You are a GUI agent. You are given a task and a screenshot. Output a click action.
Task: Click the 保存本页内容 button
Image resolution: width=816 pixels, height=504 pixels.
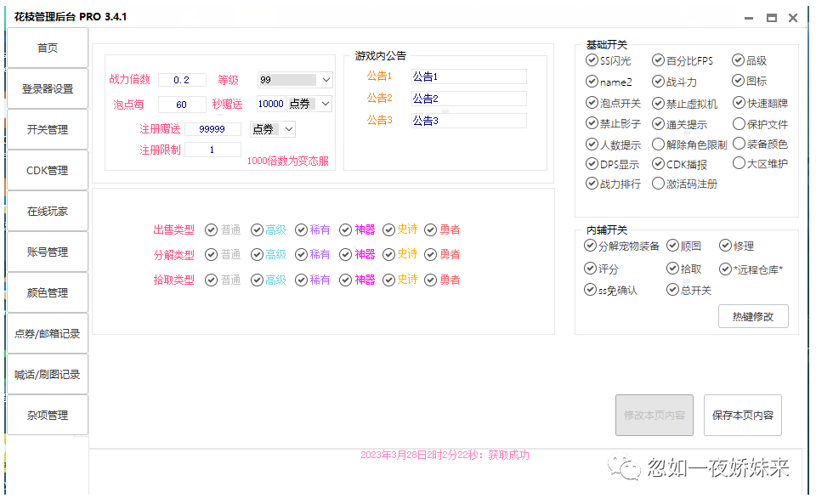(742, 416)
